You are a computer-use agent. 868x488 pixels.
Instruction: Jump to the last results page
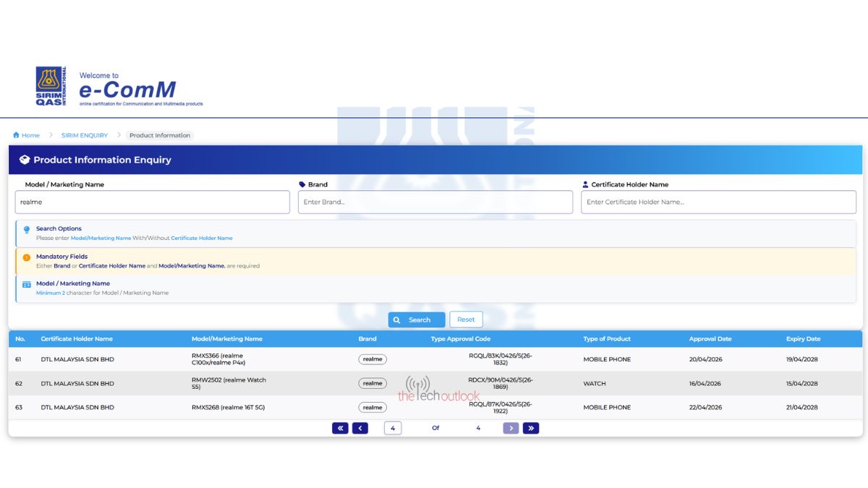click(x=531, y=428)
